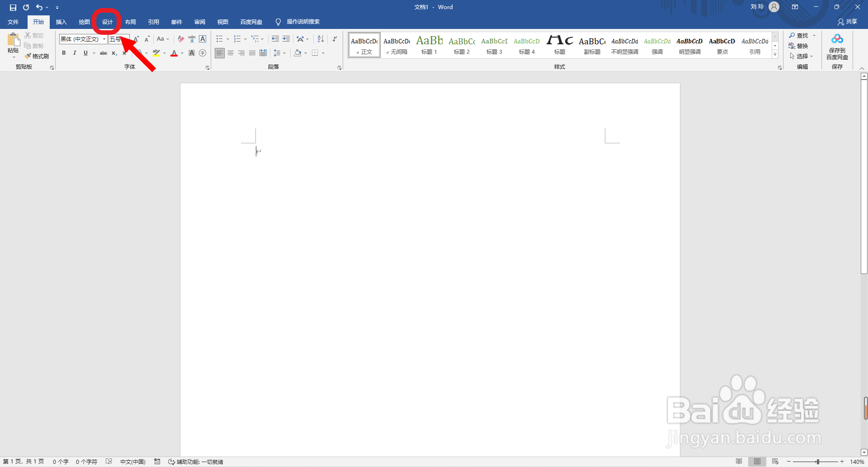Toggle Italic formatting
The image size is (868, 467).
pyautogui.click(x=75, y=53)
